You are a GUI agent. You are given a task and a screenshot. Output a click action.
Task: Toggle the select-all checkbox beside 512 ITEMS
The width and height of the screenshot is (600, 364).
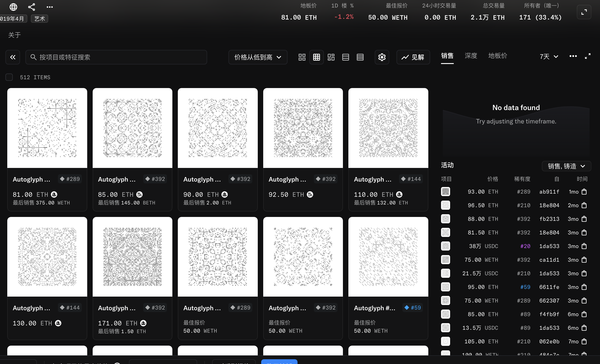(9, 77)
